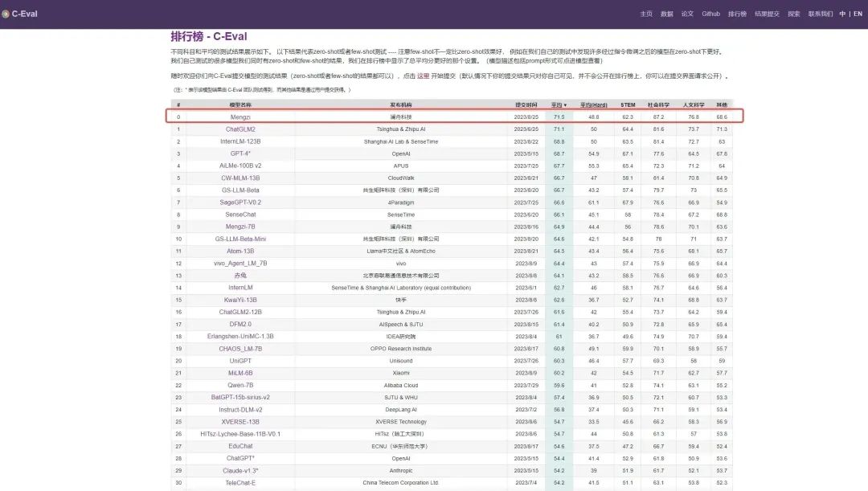The height and width of the screenshot is (491, 868).
Task: Open the 数据 navigation item
Action: 667,14
